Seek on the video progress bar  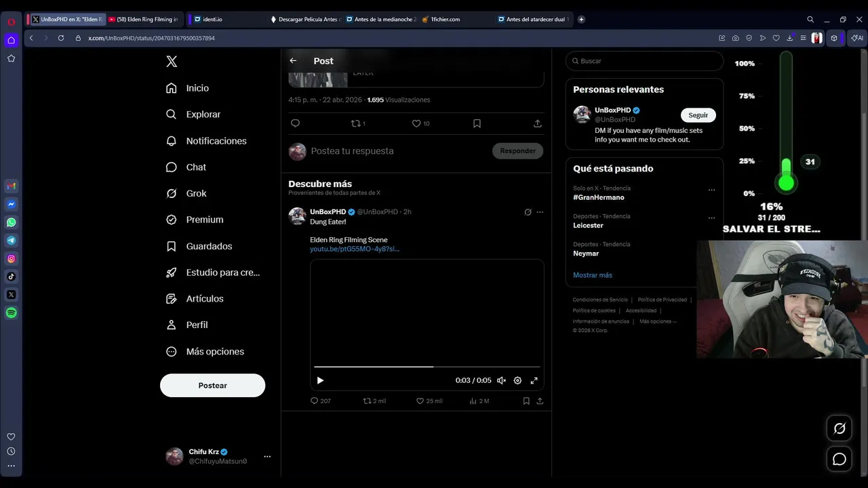pyautogui.click(x=427, y=367)
